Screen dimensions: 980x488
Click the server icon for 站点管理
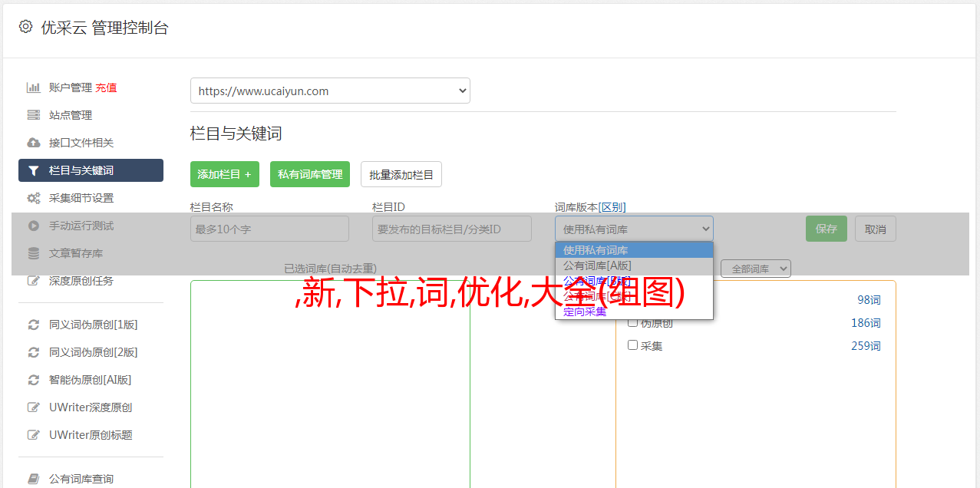point(34,115)
